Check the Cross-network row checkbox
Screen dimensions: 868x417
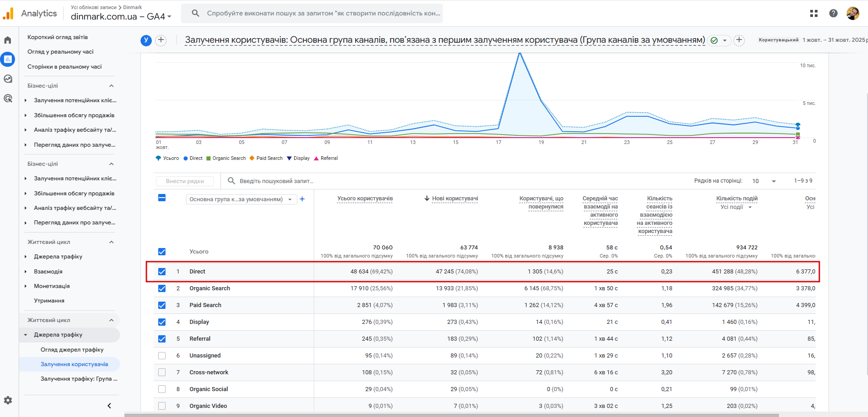click(x=162, y=372)
